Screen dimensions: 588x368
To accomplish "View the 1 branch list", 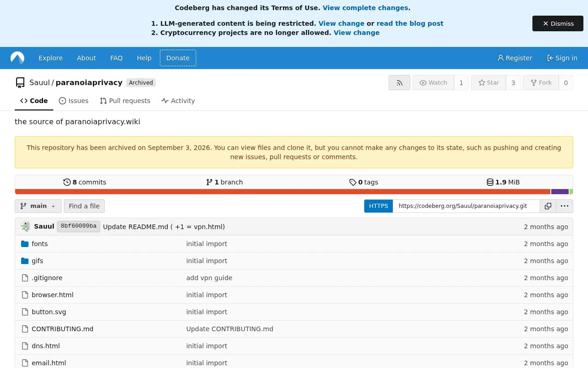I will [224, 182].
